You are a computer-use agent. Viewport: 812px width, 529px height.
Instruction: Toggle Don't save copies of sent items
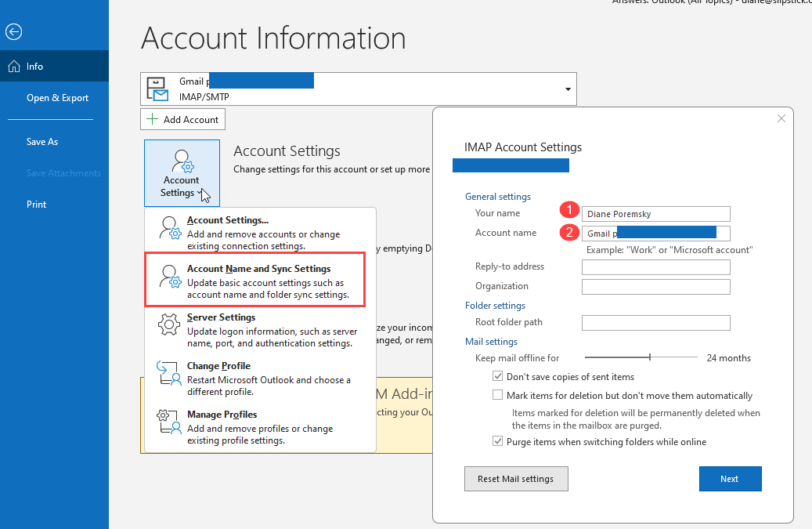tap(498, 376)
